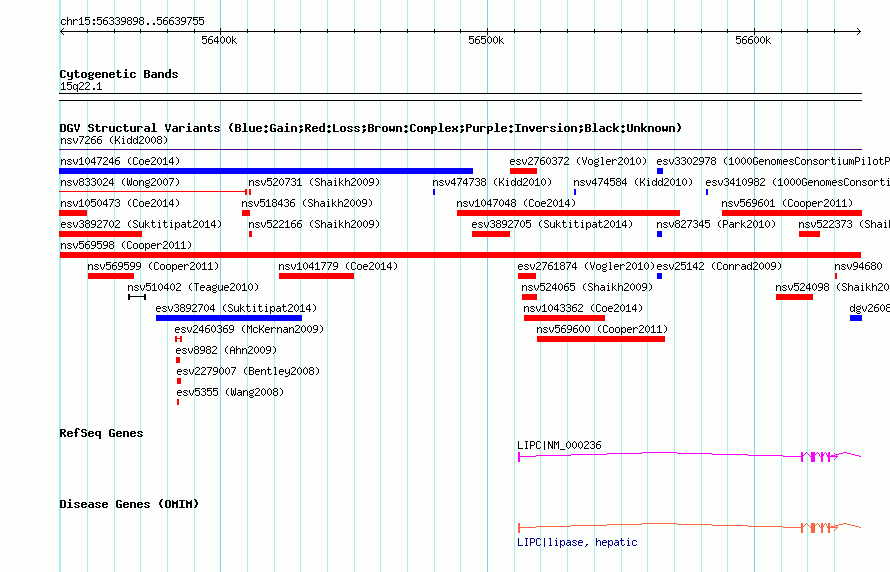
Task: Open esv8982 (Ahn2009) label
Action: pos(226,350)
